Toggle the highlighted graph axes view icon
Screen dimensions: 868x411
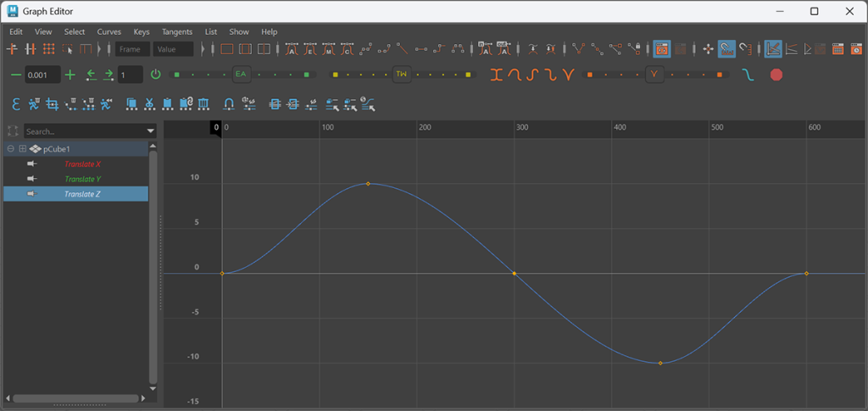coord(773,49)
